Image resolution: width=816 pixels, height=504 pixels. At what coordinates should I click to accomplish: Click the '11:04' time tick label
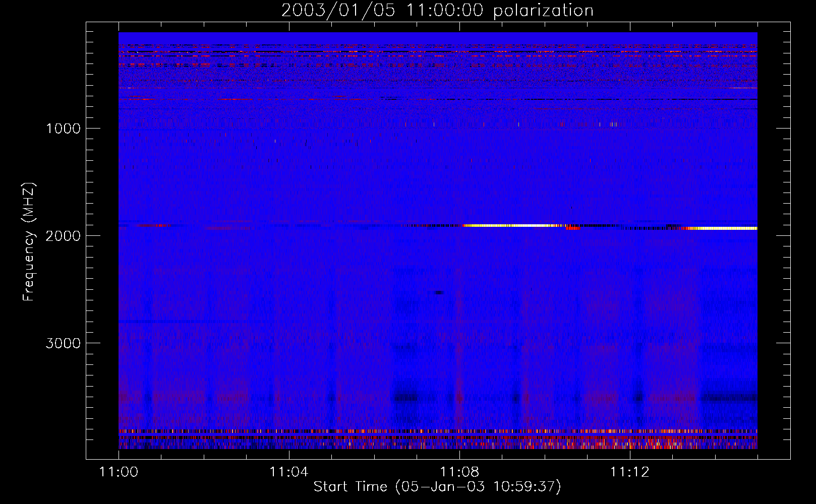(288, 472)
